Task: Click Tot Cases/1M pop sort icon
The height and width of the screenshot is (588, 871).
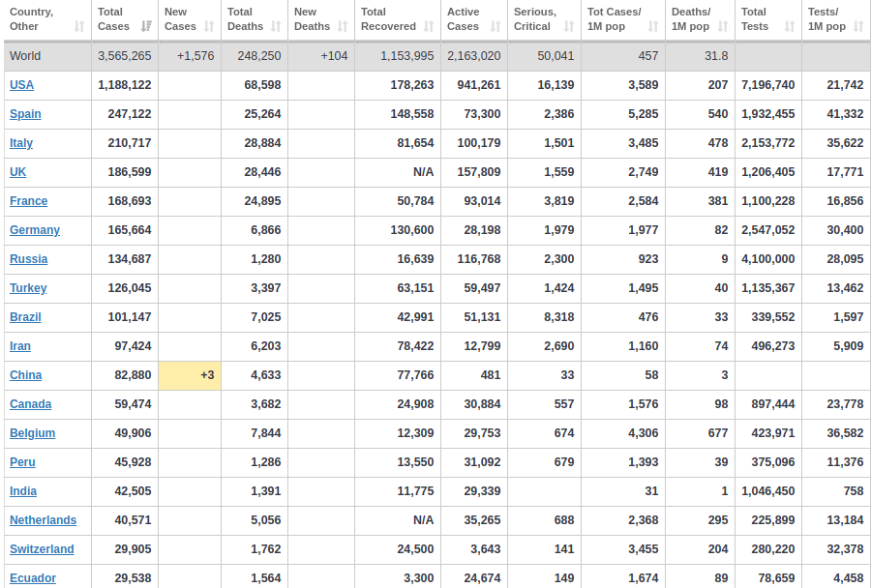Action: point(653,26)
